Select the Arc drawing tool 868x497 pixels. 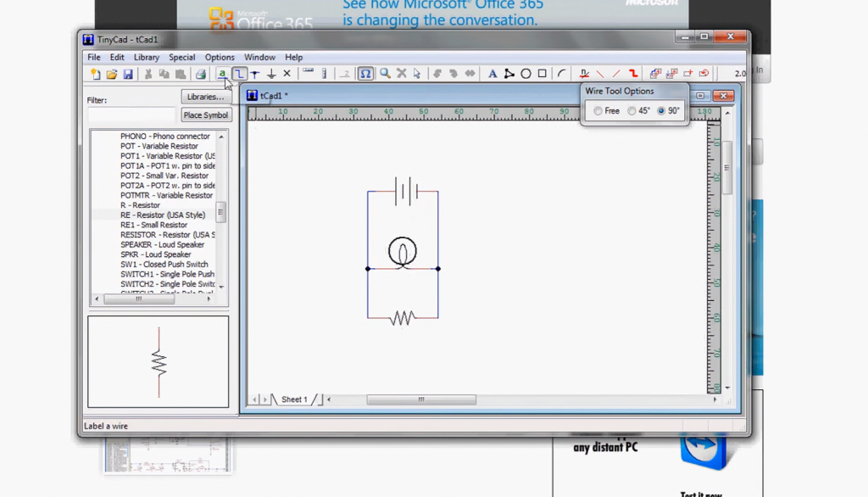[560, 74]
